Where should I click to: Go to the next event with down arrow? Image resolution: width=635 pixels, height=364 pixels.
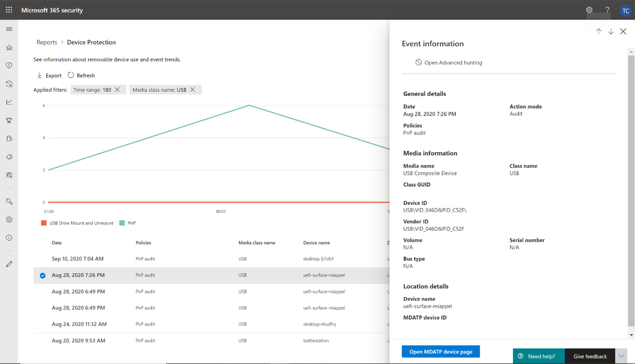click(611, 32)
